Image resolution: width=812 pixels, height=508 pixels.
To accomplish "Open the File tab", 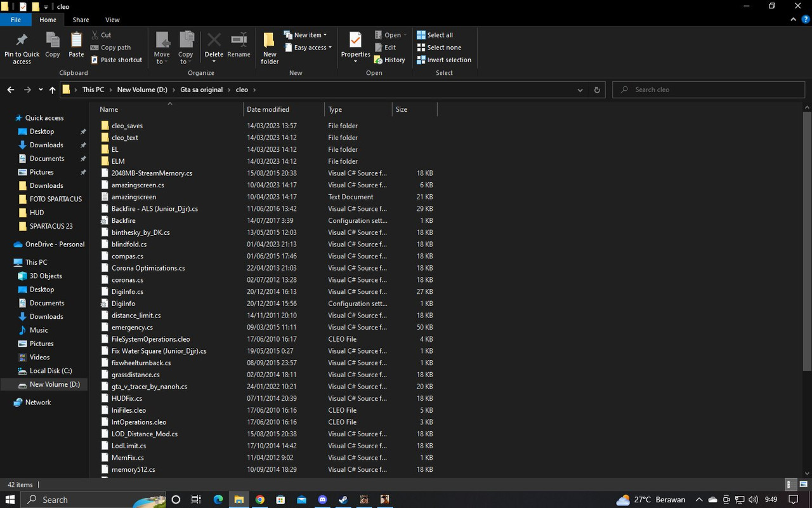I will (16, 20).
